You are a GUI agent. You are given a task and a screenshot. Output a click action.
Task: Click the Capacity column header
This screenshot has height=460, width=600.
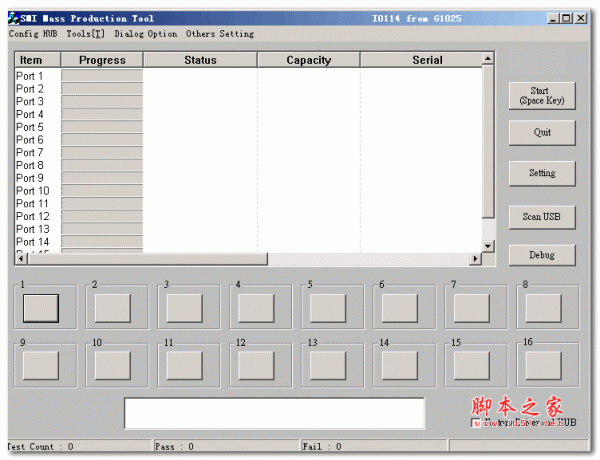coord(309,60)
